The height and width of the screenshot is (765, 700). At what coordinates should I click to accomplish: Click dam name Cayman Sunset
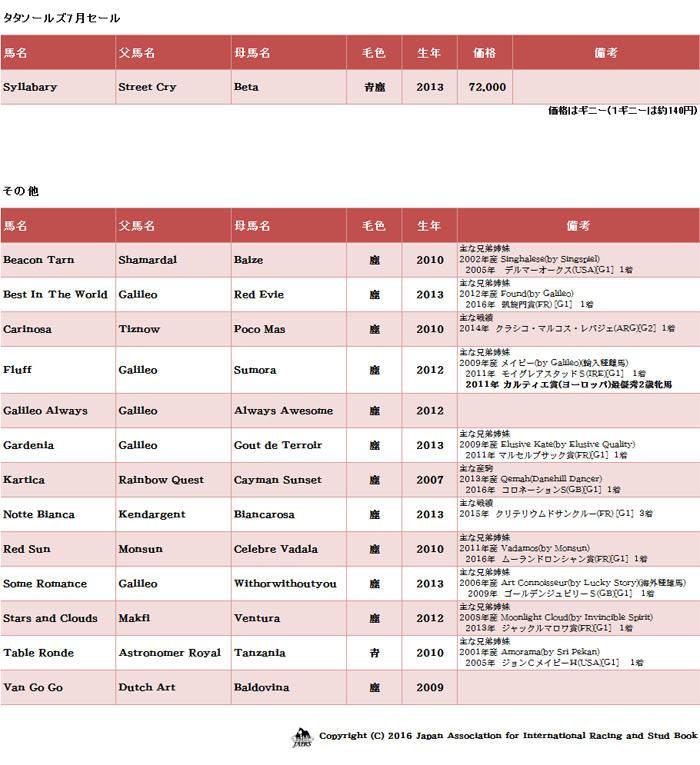tap(278, 480)
